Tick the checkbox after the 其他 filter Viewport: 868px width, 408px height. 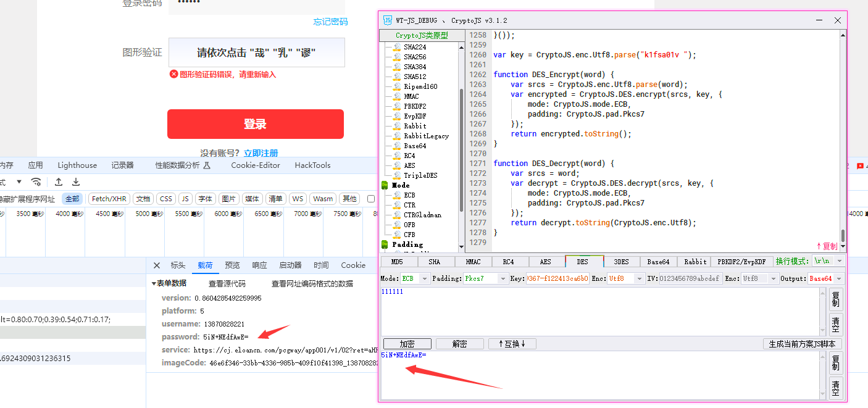(x=371, y=199)
